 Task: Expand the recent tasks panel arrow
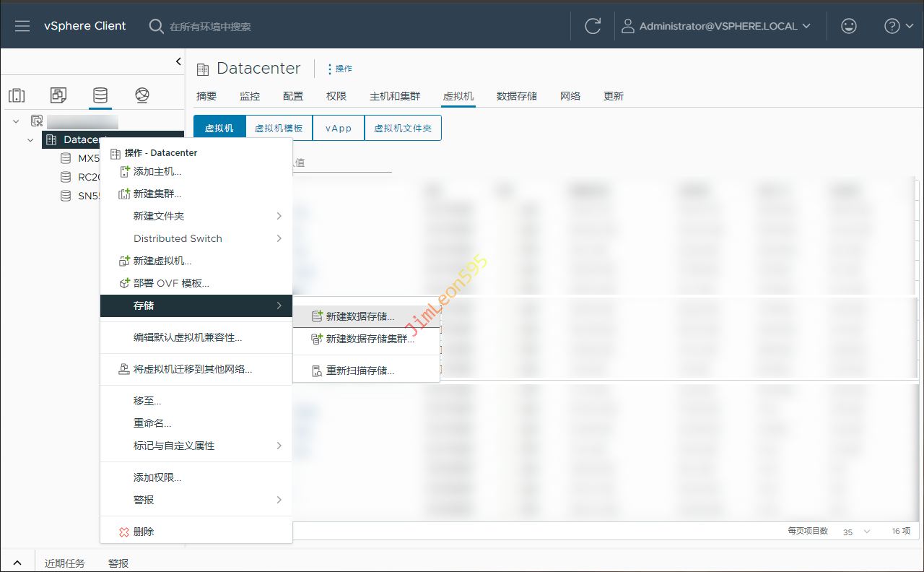pyautogui.click(x=17, y=563)
